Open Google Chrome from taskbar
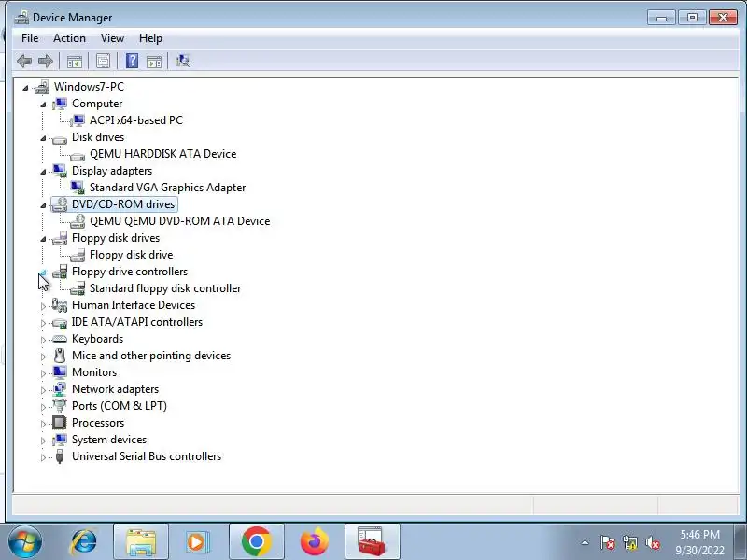Viewport: 747px width, 560px height. point(256,542)
